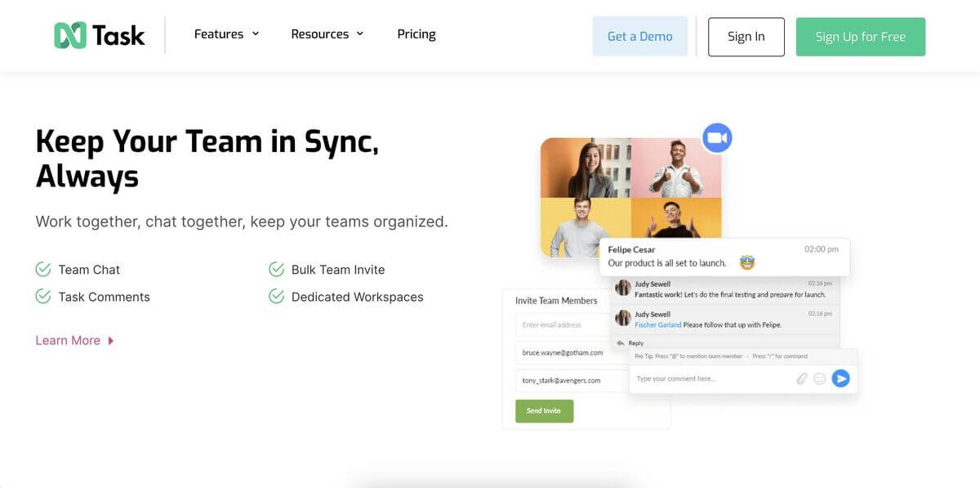The height and width of the screenshot is (488, 980).
Task: Click the Sign In button
Action: point(746,37)
